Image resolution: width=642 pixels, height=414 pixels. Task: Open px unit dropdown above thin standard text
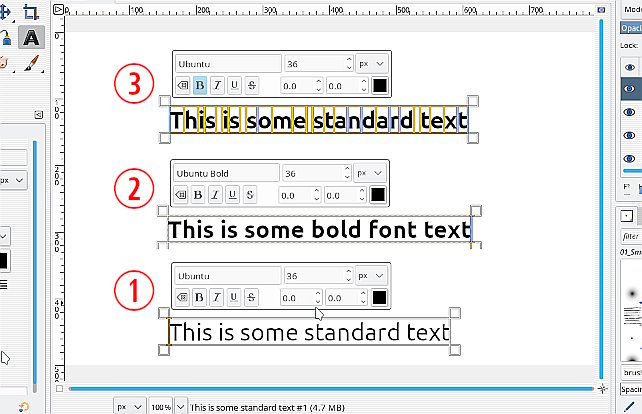click(371, 276)
